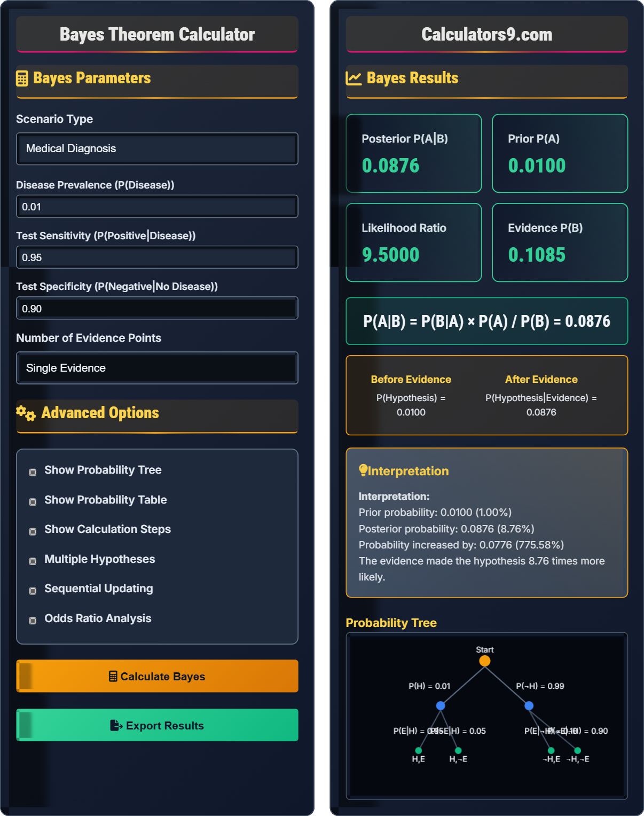Click the Before Evidence heading

pyautogui.click(x=411, y=379)
